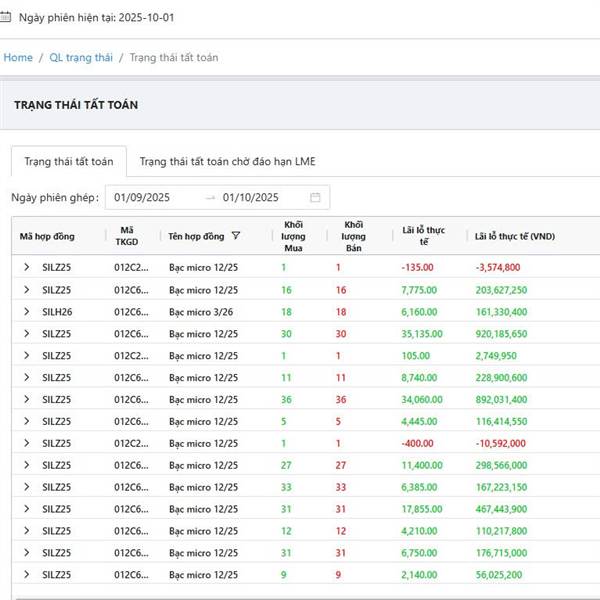The width and height of the screenshot is (600, 600).
Task: Click the Lãi lỗ thực tế (VND) column header
Action: tap(515, 237)
